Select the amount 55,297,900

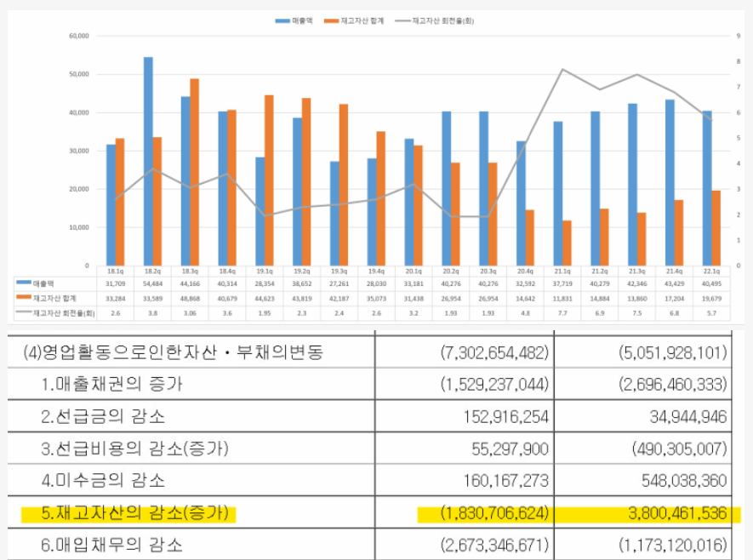tap(510, 449)
